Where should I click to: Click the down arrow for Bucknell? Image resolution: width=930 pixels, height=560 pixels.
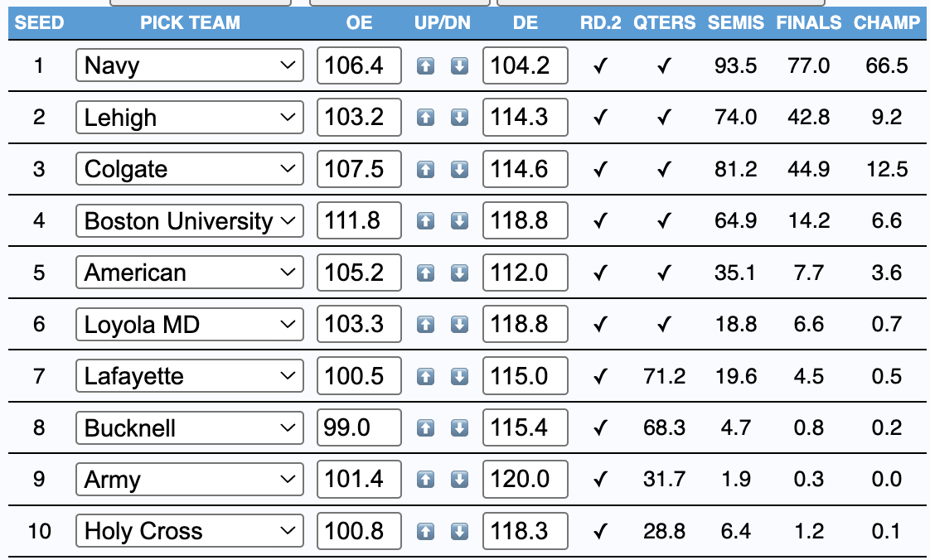(459, 428)
